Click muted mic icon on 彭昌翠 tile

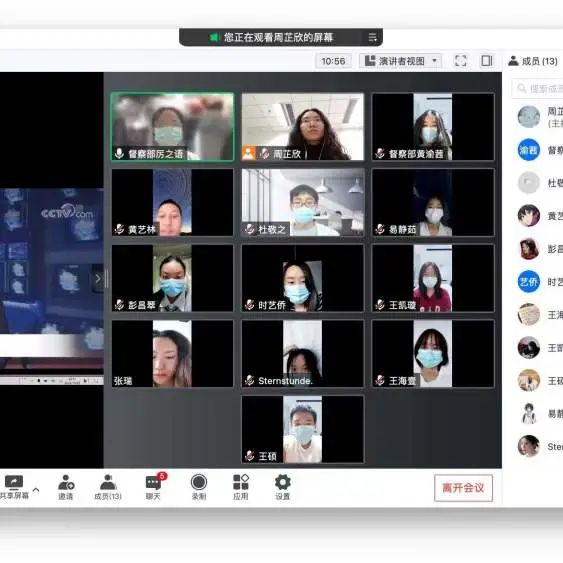(x=119, y=305)
